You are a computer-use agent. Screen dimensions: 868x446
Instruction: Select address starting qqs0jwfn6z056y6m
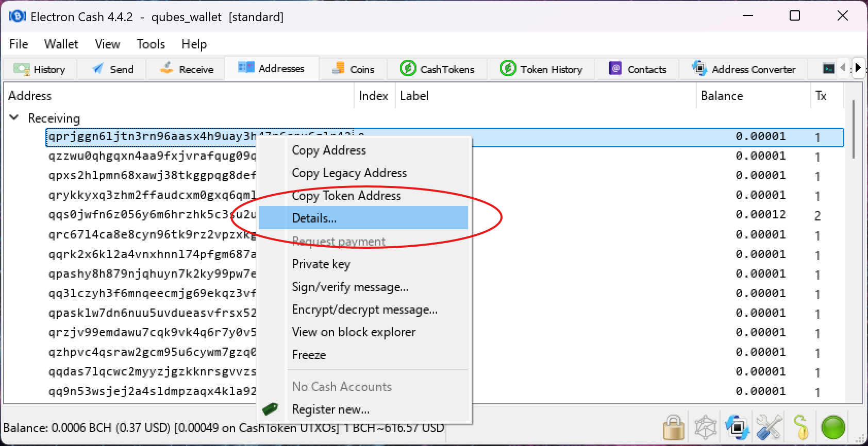click(x=152, y=215)
